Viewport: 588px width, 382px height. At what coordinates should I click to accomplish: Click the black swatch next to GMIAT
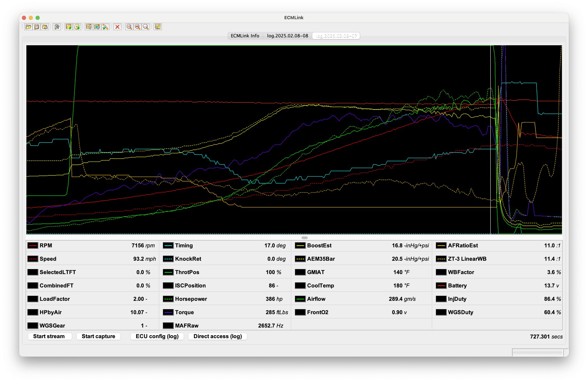pyautogui.click(x=300, y=272)
